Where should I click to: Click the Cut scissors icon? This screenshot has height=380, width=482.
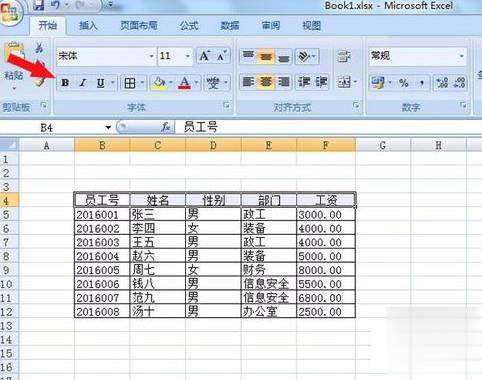[x=39, y=48]
